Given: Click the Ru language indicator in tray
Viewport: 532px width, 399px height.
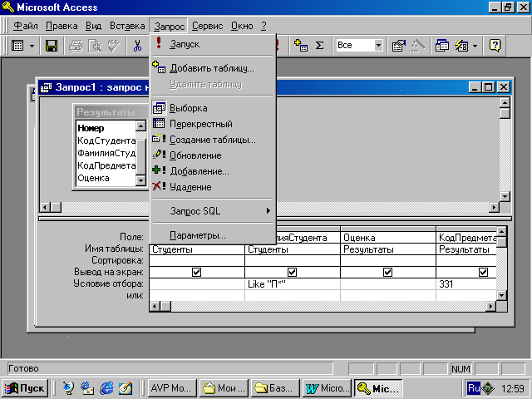Looking at the screenshot, I should tap(474, 388).
